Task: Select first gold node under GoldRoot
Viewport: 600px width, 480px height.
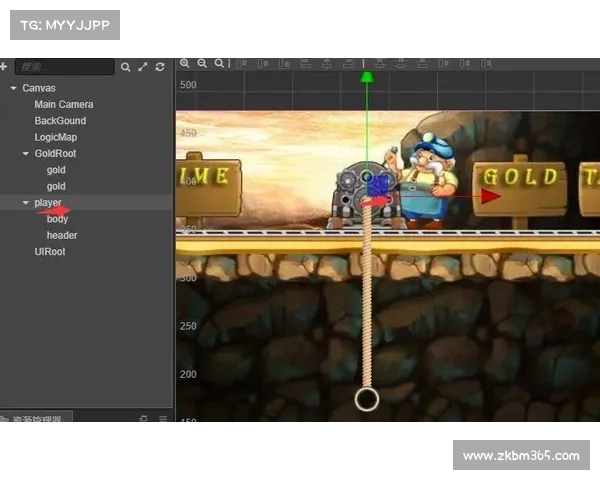Action: 56,170
